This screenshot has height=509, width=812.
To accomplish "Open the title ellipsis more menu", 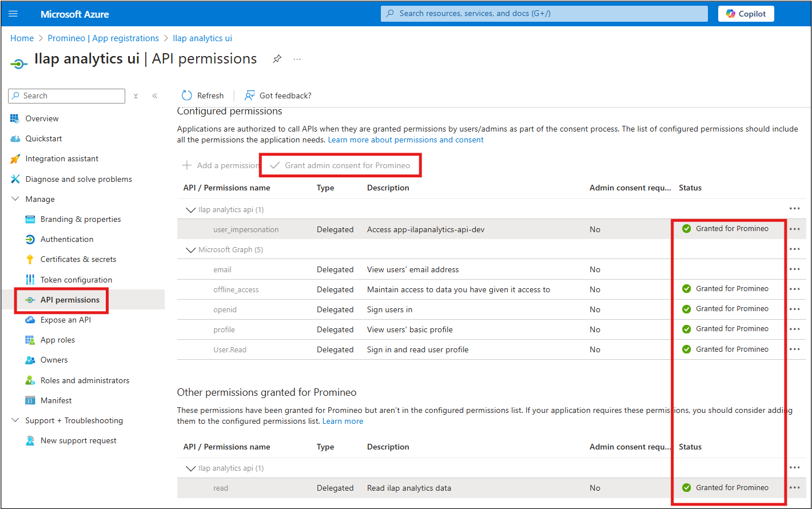I will point(297,59).
